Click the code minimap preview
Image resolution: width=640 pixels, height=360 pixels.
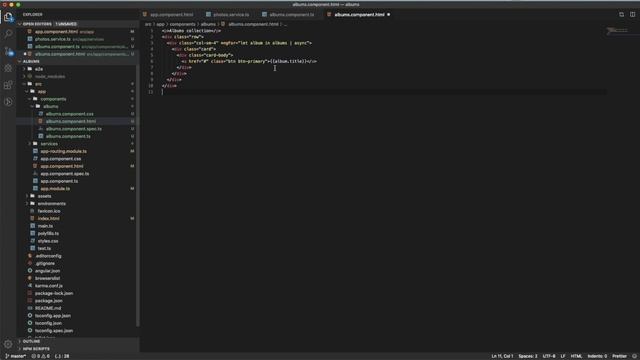pyautogui.click(x=617, y=31)
